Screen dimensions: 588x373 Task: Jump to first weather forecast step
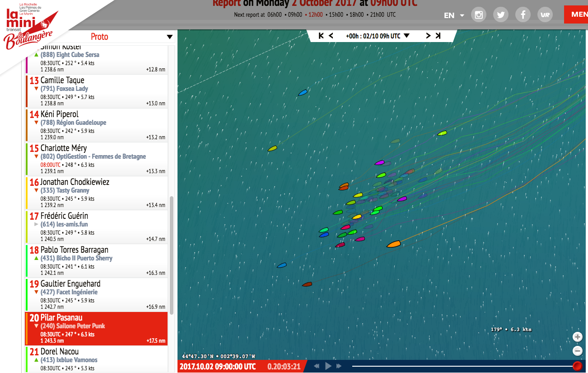point(321,36)
